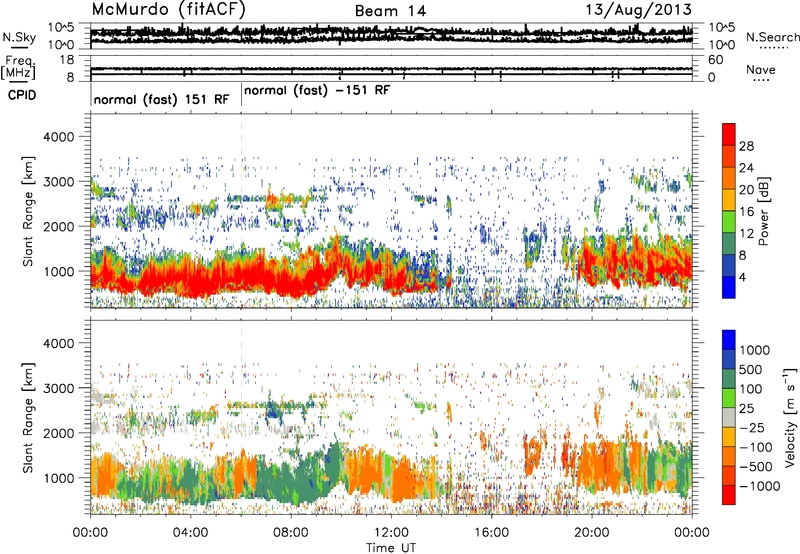Click the '08:00' time tick label

tap(291, 533)
